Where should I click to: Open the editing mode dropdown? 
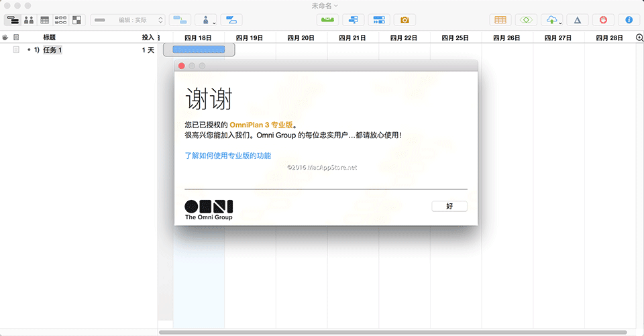point(127,20)
